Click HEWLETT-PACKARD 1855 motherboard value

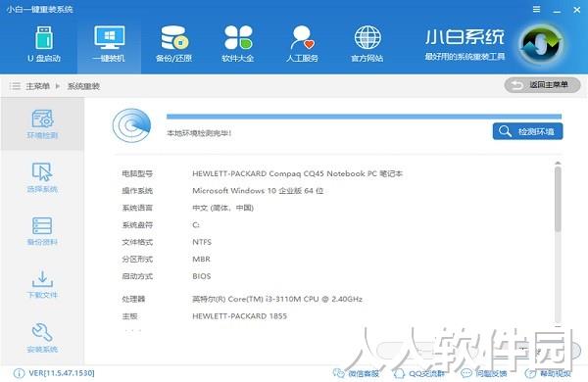click(239, 316)
